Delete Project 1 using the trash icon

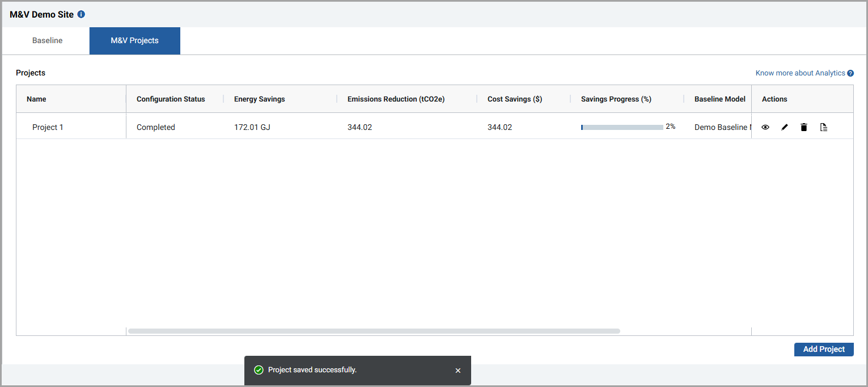click(804, 128)
